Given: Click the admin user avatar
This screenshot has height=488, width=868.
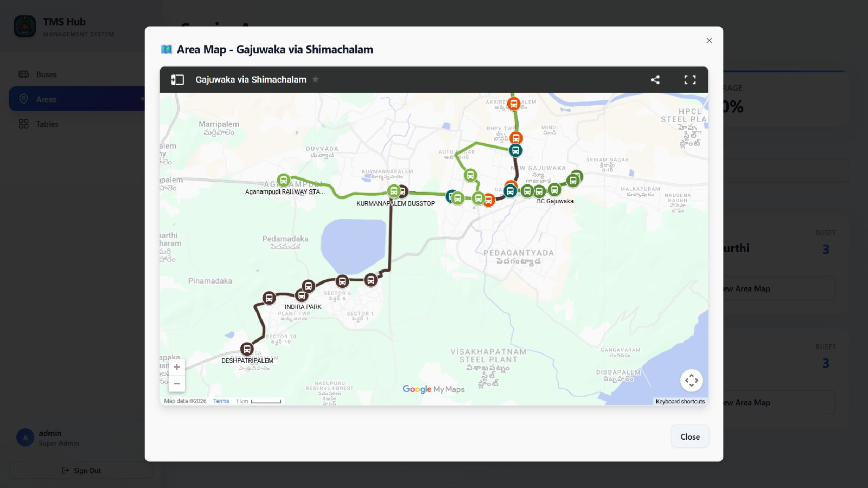Looking at the screenshot, I should (x=25, y=438).
